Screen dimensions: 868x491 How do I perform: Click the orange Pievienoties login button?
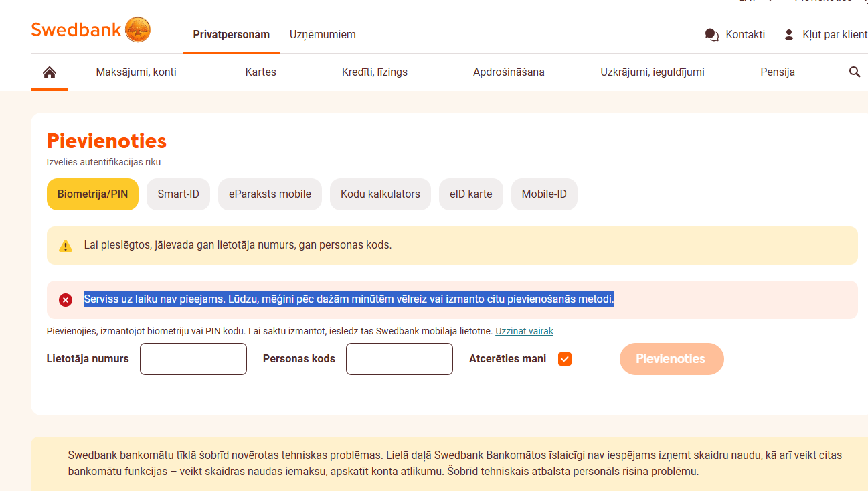671,359
